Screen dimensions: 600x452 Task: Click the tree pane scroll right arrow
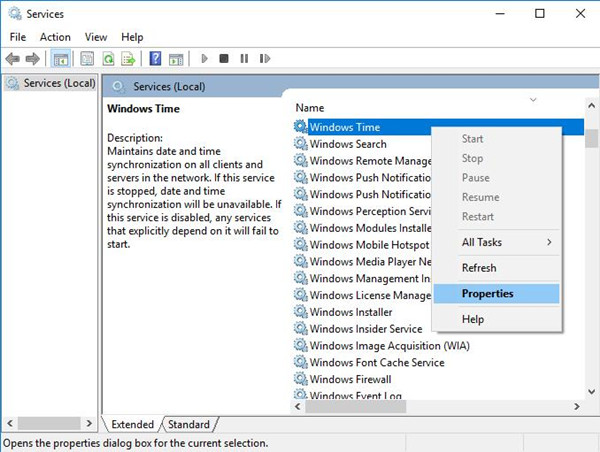[89, 423]
